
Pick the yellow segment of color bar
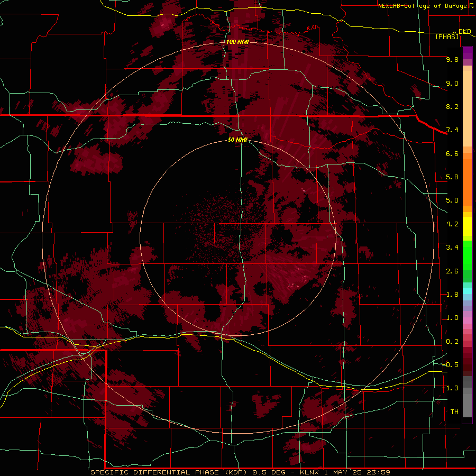tap(467, 226)
